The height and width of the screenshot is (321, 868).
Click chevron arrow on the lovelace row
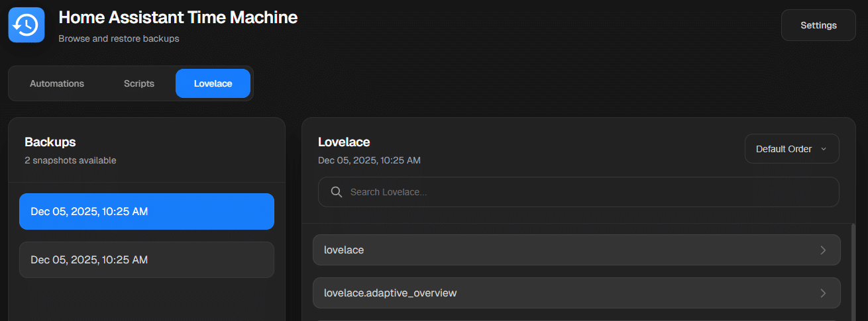[823, 250]
